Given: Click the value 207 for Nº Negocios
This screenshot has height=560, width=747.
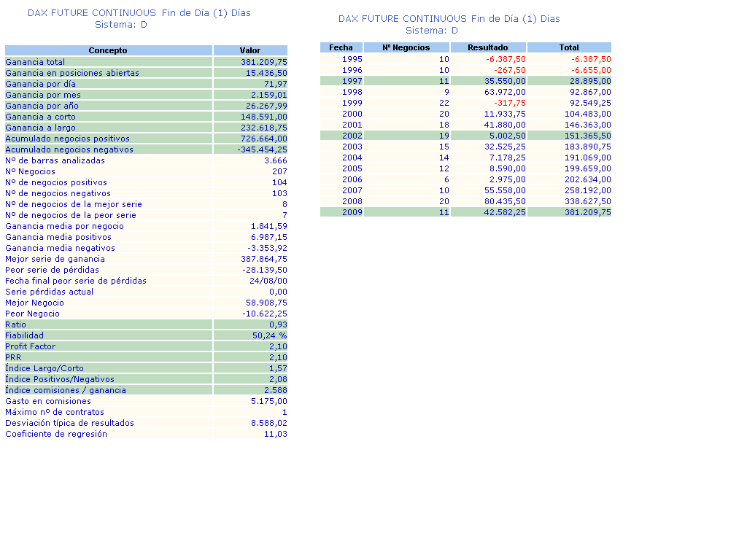Looking at the screenshot, I should [x=279, y=171].
